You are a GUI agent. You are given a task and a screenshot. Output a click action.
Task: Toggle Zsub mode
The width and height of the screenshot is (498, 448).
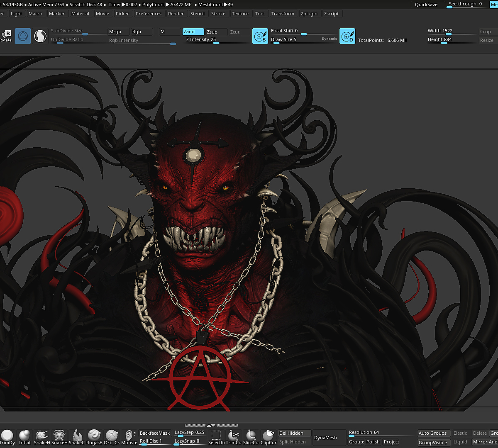pos(217,32)
